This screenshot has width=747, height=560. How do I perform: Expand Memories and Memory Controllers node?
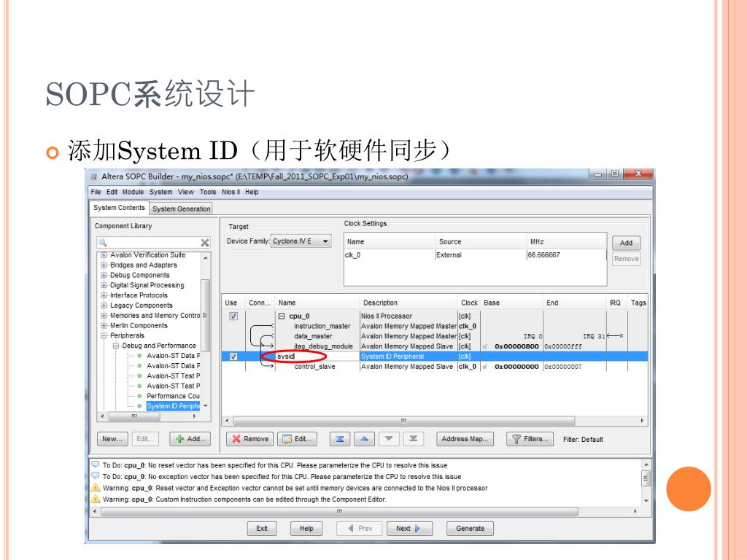(x=104, y=315)
